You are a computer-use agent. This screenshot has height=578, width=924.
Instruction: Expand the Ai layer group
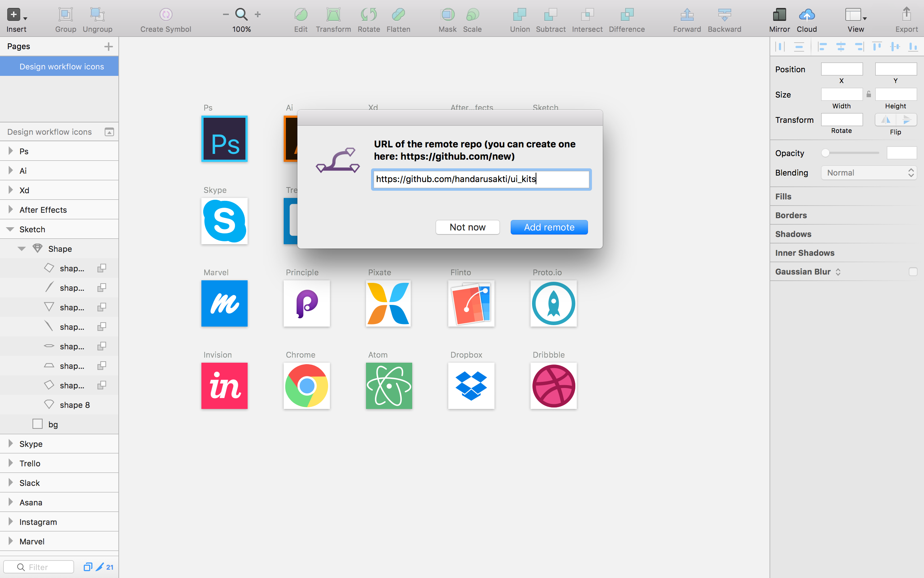[11, 171]
